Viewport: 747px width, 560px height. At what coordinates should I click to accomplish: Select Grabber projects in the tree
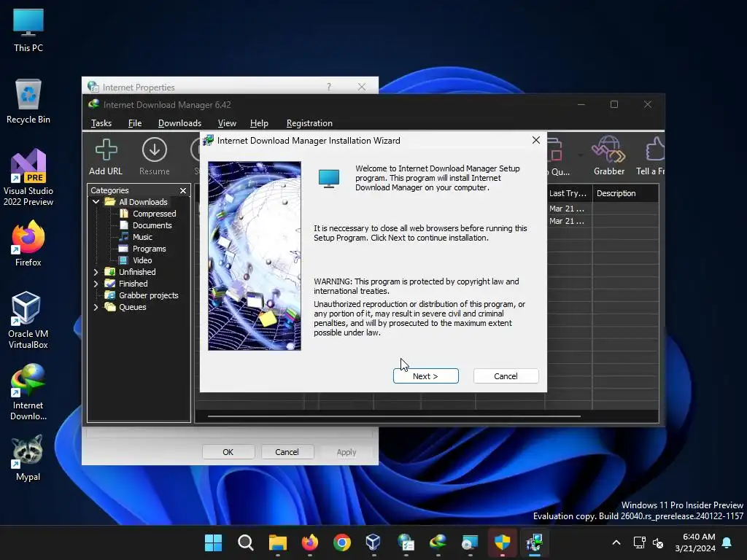(x=148, y=295)
